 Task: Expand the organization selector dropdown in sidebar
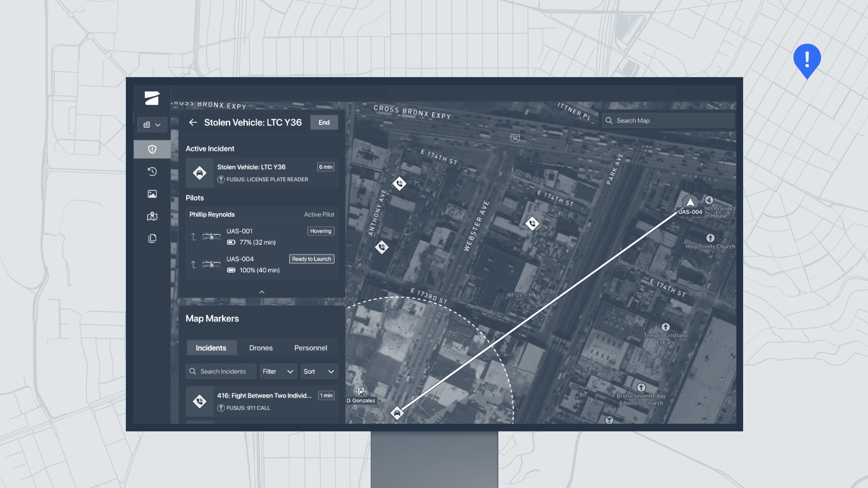pos(152,125)
